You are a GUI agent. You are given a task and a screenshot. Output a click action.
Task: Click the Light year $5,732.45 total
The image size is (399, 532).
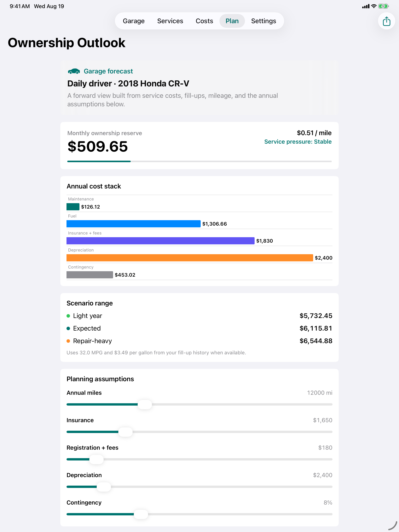pos(316,316)
